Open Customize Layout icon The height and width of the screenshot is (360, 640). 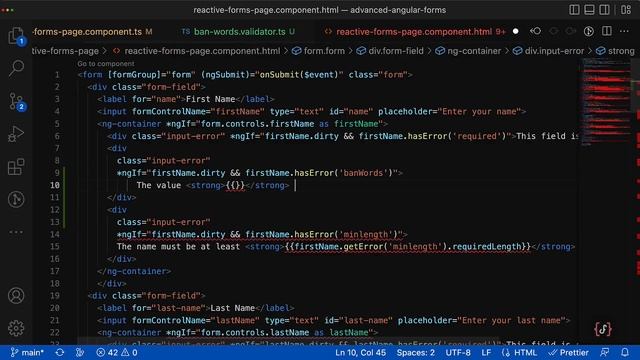626,10
